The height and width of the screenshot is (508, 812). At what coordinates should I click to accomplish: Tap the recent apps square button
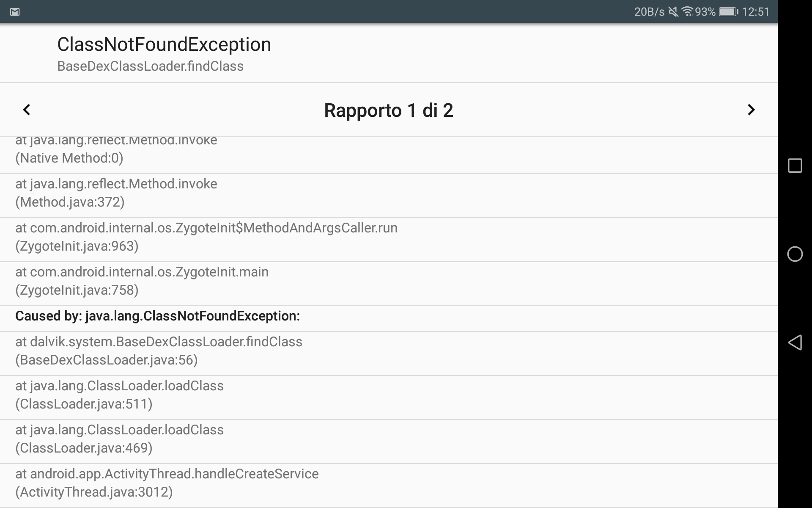click(795, 166)
